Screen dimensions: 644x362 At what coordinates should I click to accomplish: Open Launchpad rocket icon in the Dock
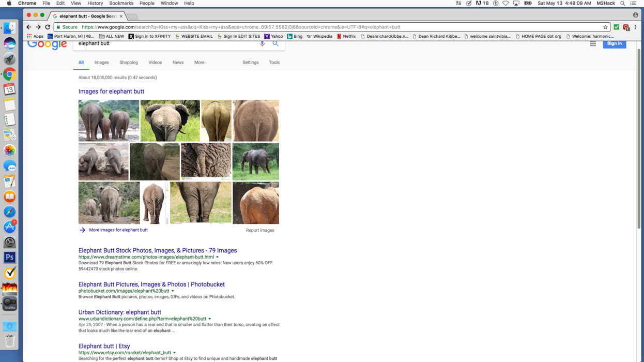pos(10,59)
